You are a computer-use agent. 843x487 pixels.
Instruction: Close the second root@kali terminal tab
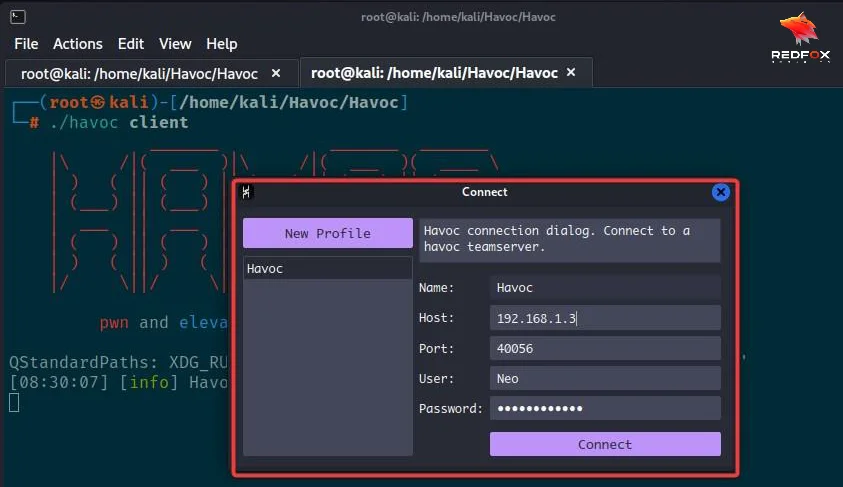coord(571,72)
